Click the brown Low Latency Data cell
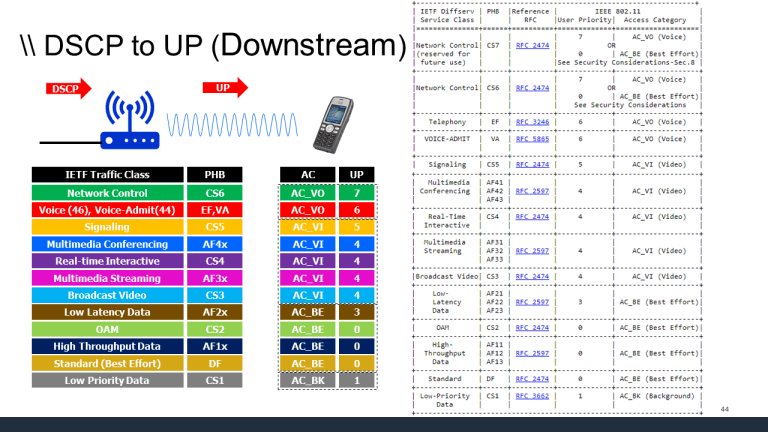The height and width of the screenshot is (432, 768). [108, 312]
